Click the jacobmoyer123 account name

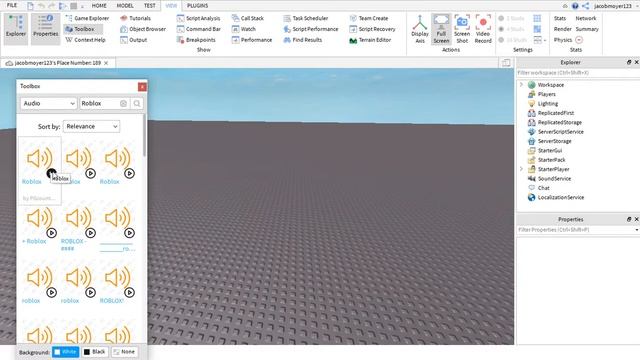point(613,6)
